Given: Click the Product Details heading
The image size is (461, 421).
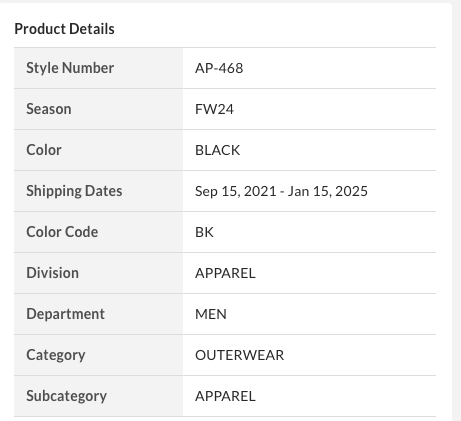Looking at the screenshot, I should pos(64,29).
